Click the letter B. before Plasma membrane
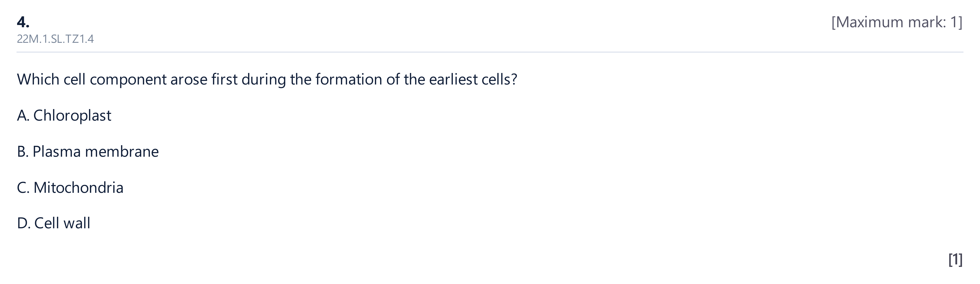980x284 pixels. point(23,152)
